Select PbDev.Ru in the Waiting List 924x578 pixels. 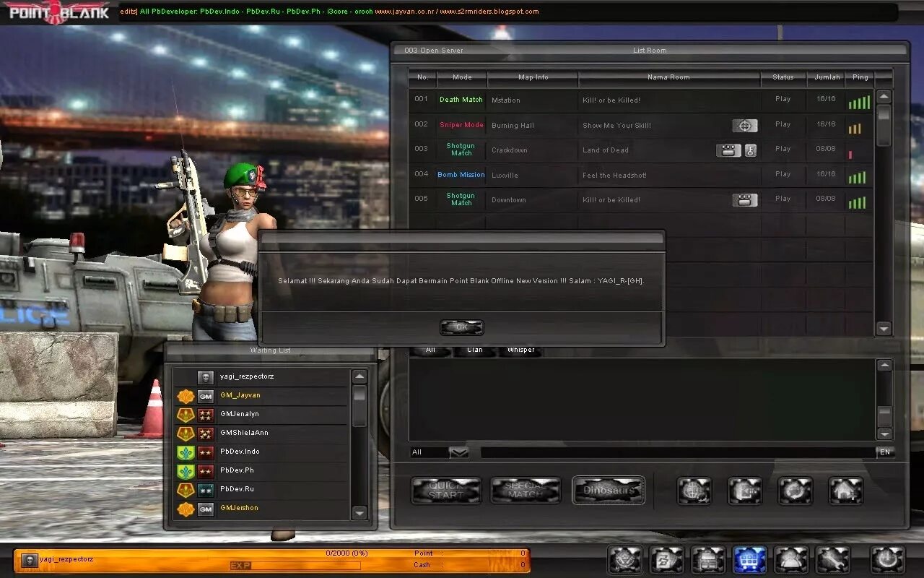click(261, 489)
